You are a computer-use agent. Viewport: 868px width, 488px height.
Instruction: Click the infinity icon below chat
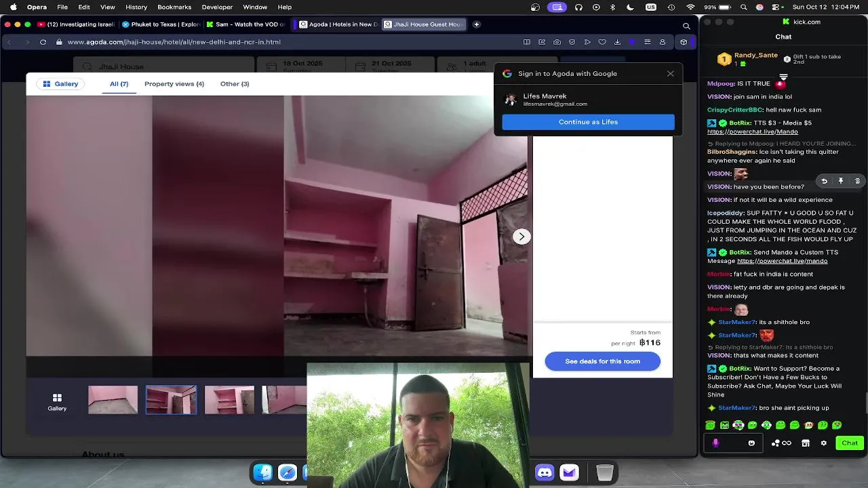click(787, 443)
